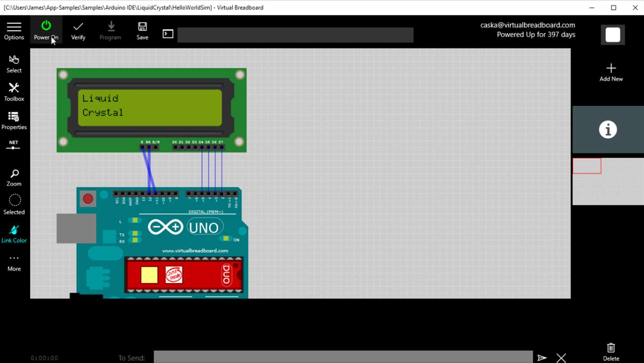Minimize the Virtual Breadboard window
Screen dimensions: 644x363
point(592,8)
